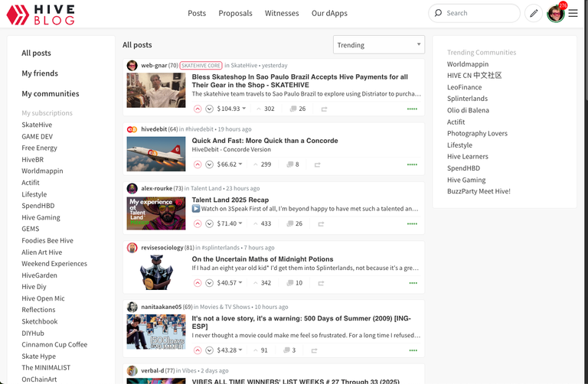588x384 pixels.
Task: Click web-gnar's author avatar
Action: [132, 65]
